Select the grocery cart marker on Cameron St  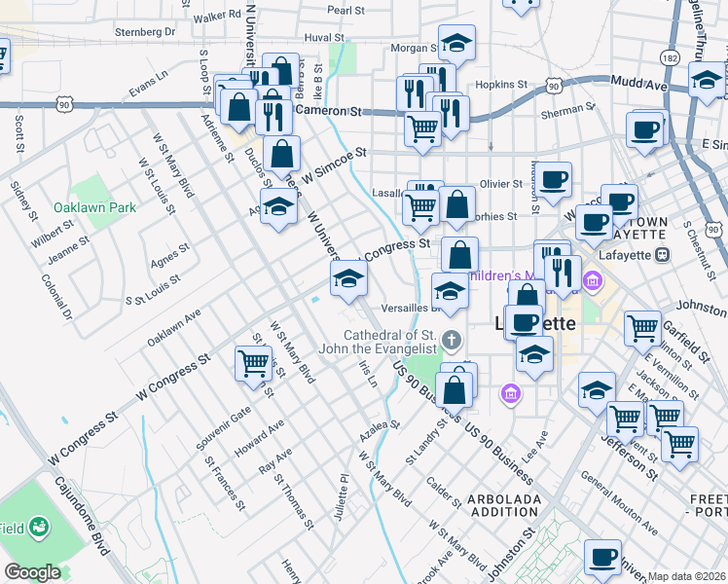point(423,131)
